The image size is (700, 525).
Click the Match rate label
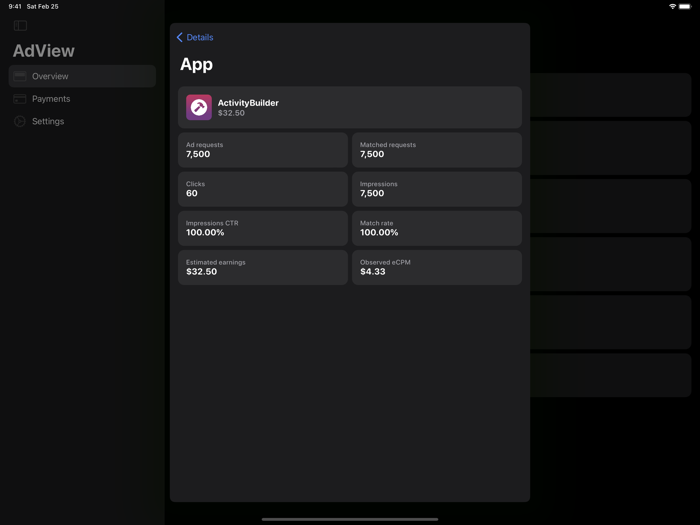pyautogui.click(x=376, y=223)
